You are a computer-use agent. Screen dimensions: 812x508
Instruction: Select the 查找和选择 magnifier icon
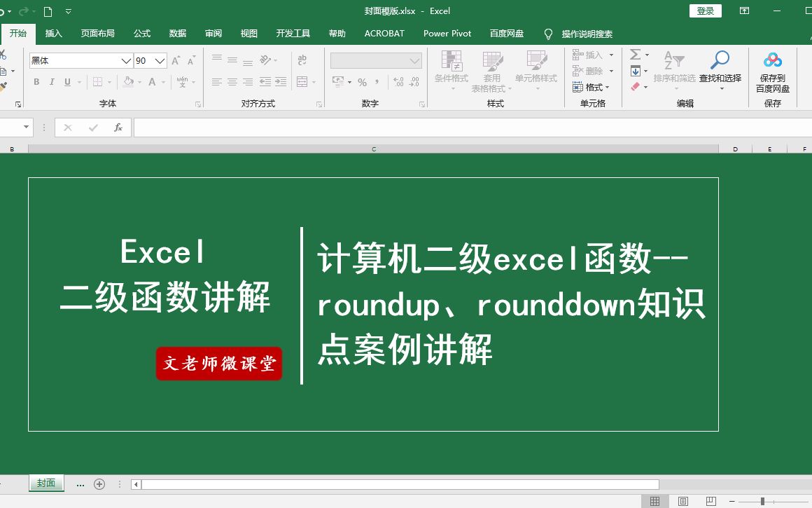pos(720,60)
